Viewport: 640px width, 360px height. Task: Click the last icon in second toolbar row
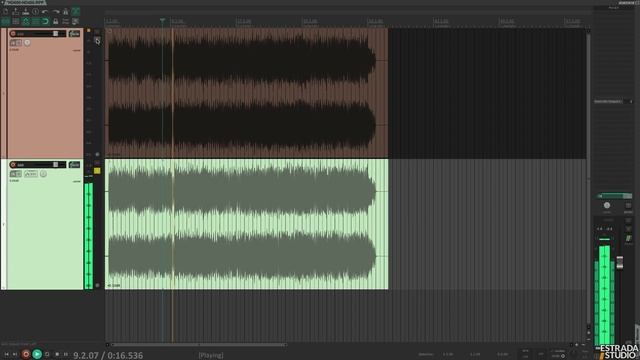(76, 21)
